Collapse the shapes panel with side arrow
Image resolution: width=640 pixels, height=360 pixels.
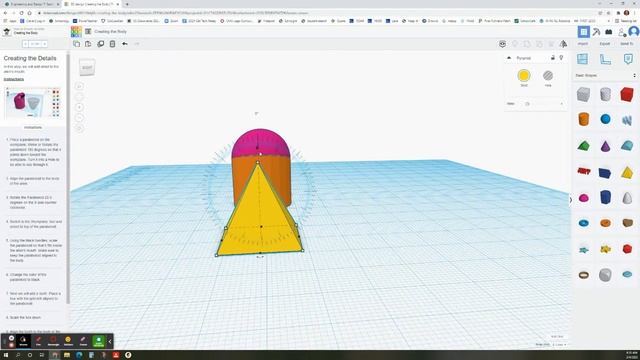[571, 200]
